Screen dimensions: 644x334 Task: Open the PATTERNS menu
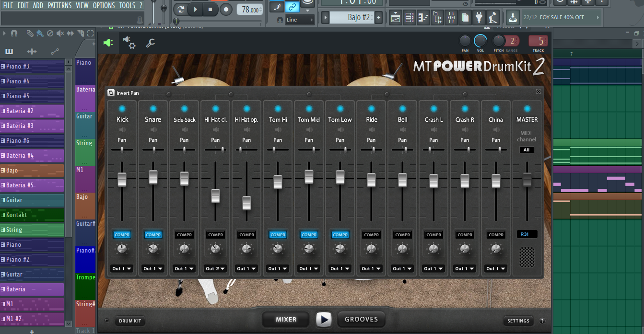click(59, 5)
